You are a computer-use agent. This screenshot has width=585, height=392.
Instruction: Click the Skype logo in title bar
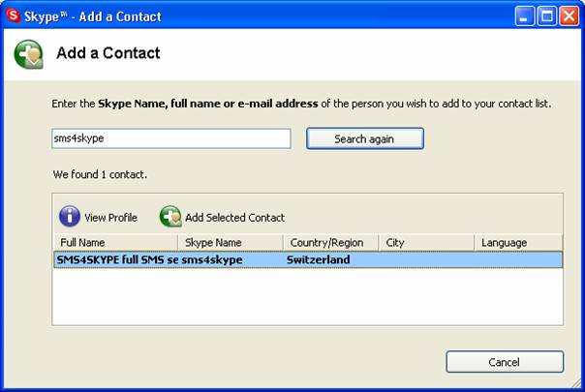[x=13, y=16]
